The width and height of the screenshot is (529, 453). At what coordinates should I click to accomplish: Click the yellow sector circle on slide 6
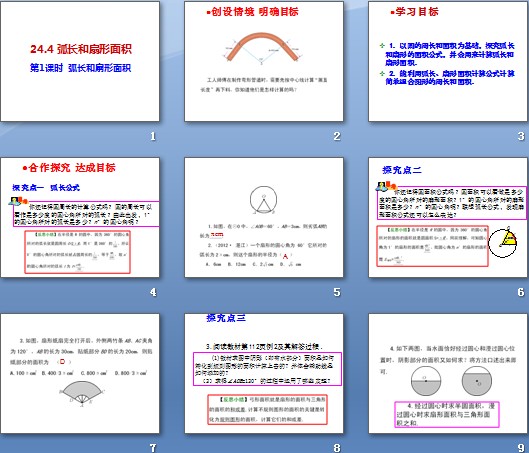[502, 242]
